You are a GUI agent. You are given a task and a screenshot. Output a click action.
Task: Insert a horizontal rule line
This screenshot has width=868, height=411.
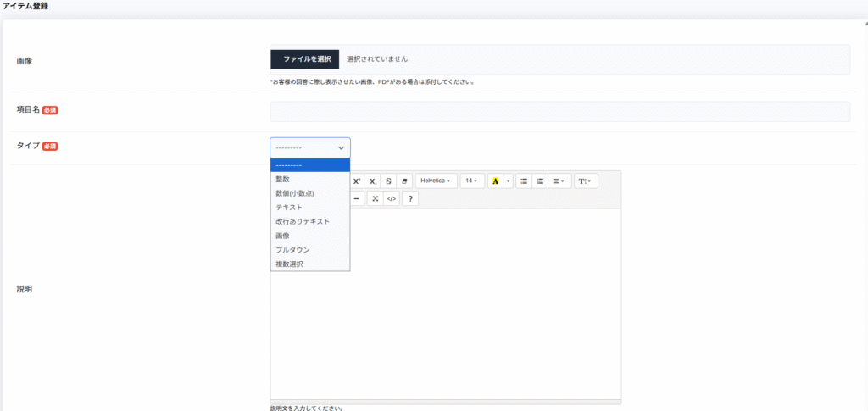click(357, 199)
